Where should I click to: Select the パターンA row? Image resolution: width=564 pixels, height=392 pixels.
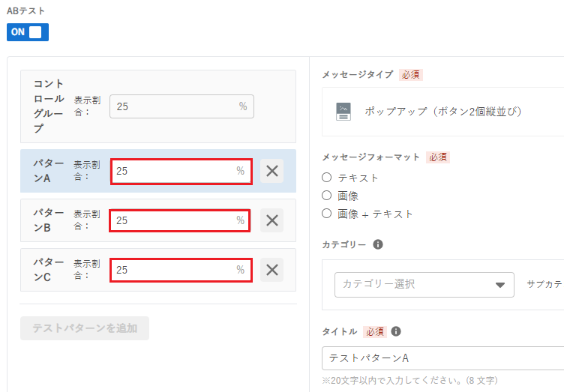point(158,171)
